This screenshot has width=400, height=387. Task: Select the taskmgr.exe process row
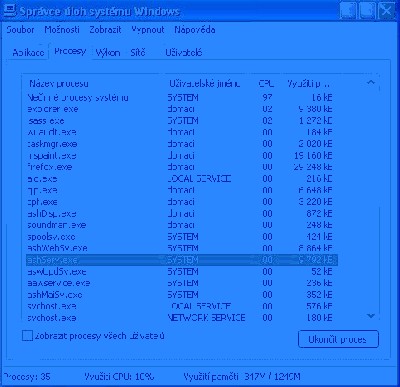click(x=182, y=144)
